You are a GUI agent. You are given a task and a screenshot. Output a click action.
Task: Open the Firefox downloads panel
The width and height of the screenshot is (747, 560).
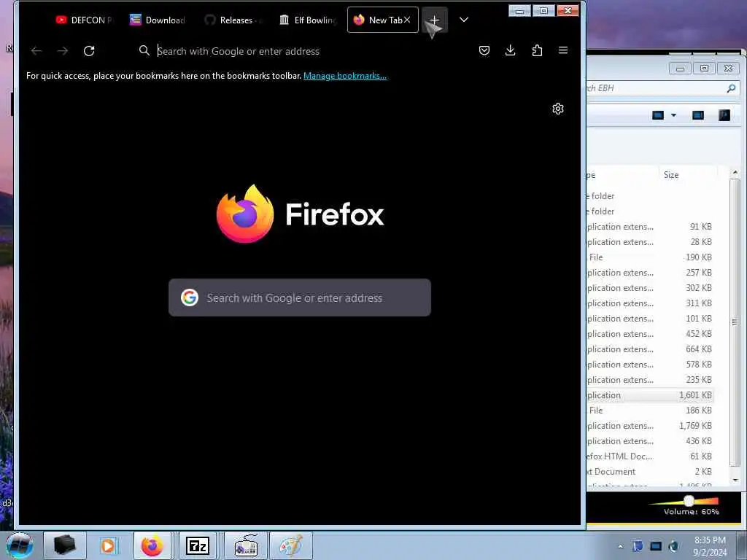pyautogui.click(x=510, y=50)
